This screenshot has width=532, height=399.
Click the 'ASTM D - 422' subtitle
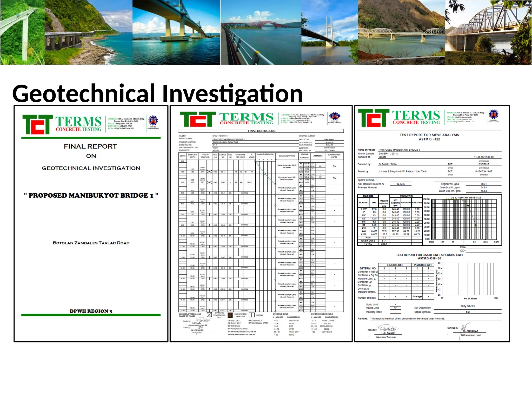(429, 139)
